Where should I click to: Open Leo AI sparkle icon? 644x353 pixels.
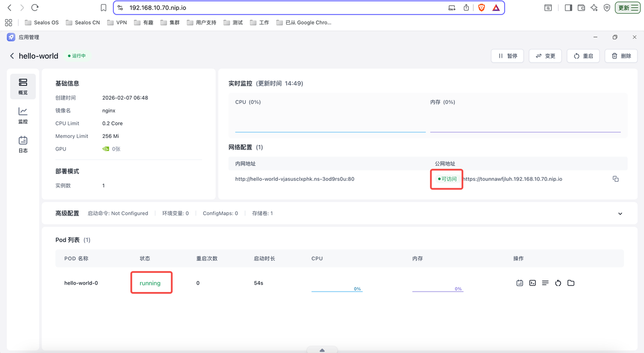click(x=594, y=8)
